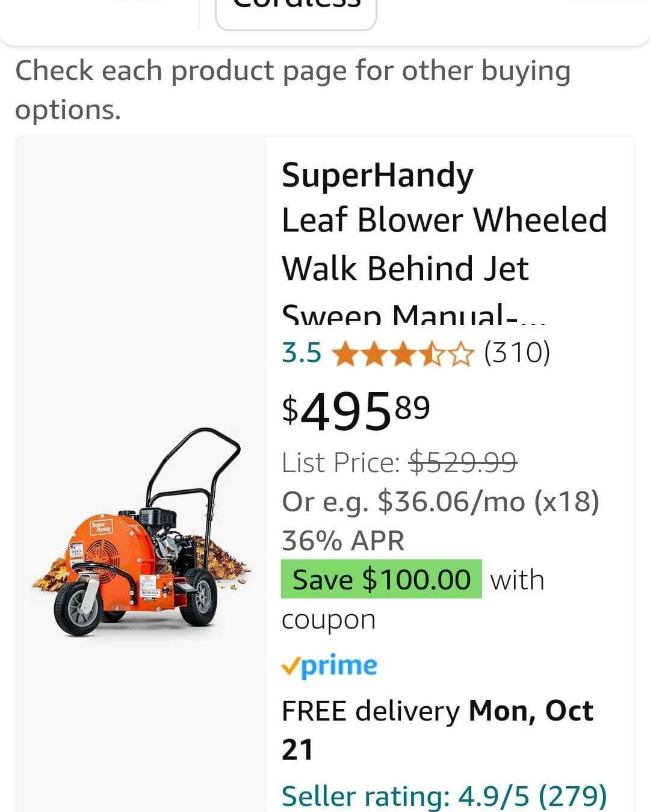Image resolution: width=650 pixels, height=812 pixels.
Task: Click the FREE delivery Mon, Oct 21 text
Action: point(438,730)
